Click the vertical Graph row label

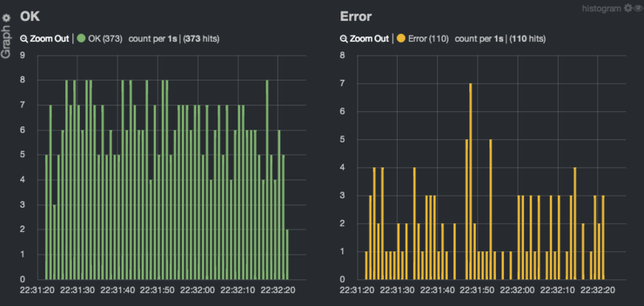(x=6, y=43)
